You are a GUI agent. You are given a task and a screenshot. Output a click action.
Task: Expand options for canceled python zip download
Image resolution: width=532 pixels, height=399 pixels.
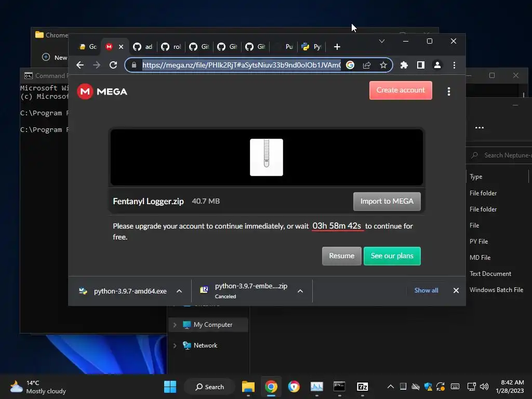click(300, 291)
